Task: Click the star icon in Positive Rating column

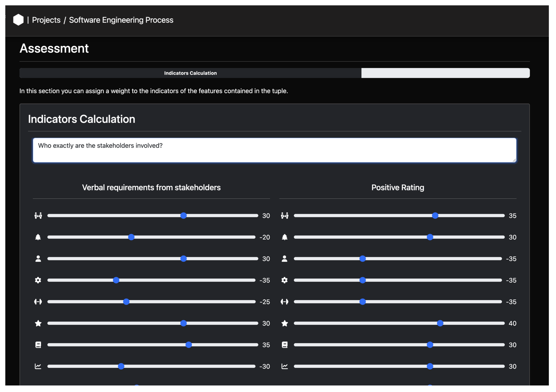Action: pyautogui.click(x=285, y=323)
